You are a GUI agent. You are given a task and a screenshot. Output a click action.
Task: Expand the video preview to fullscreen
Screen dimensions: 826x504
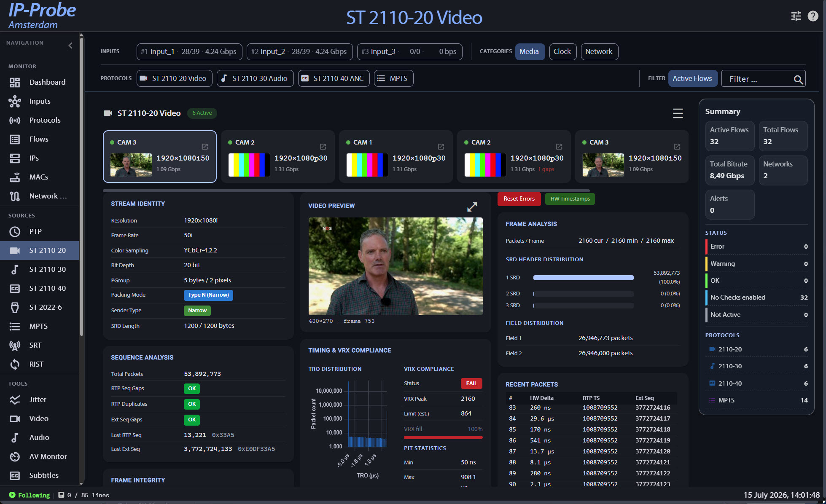(472, 206)
